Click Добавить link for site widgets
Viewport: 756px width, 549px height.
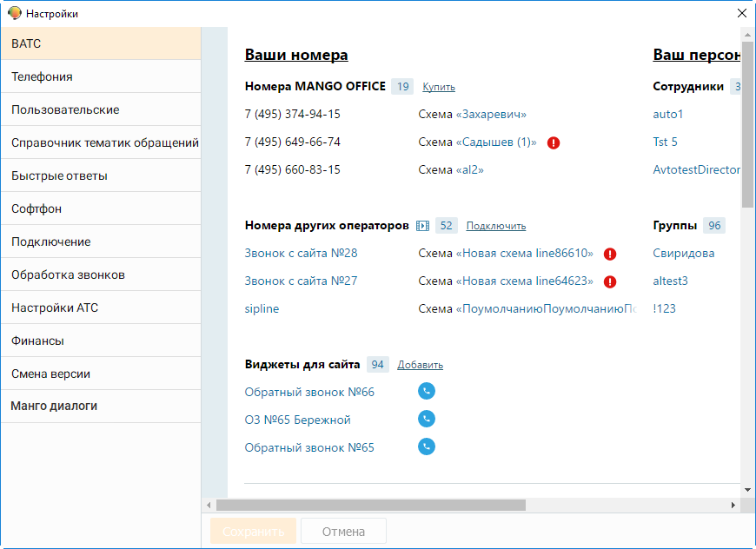(420, 365)
